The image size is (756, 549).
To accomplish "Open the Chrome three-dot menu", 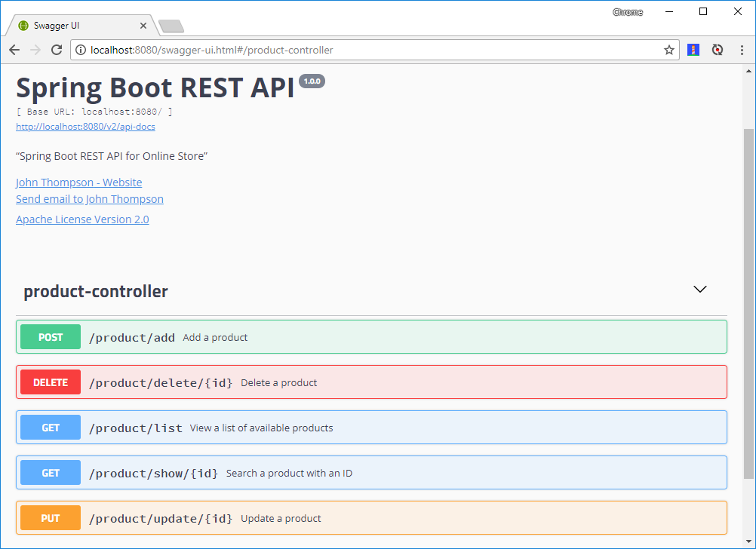I will (x=742, y=50).
